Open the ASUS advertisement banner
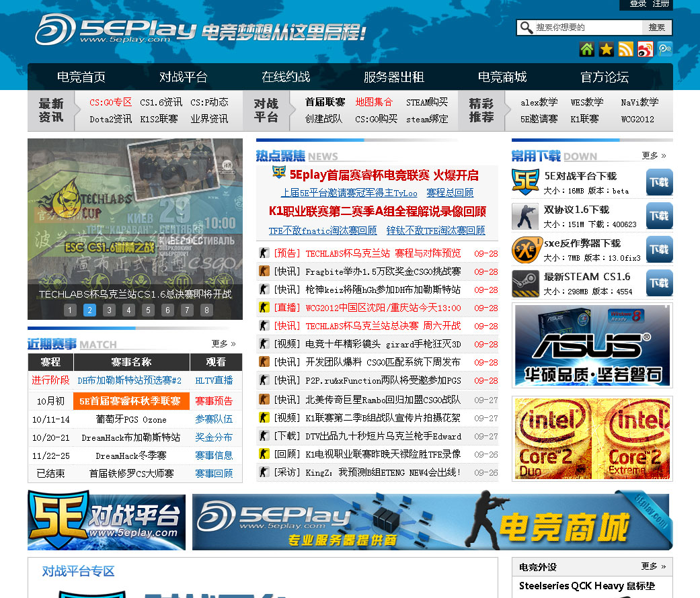 592,345
